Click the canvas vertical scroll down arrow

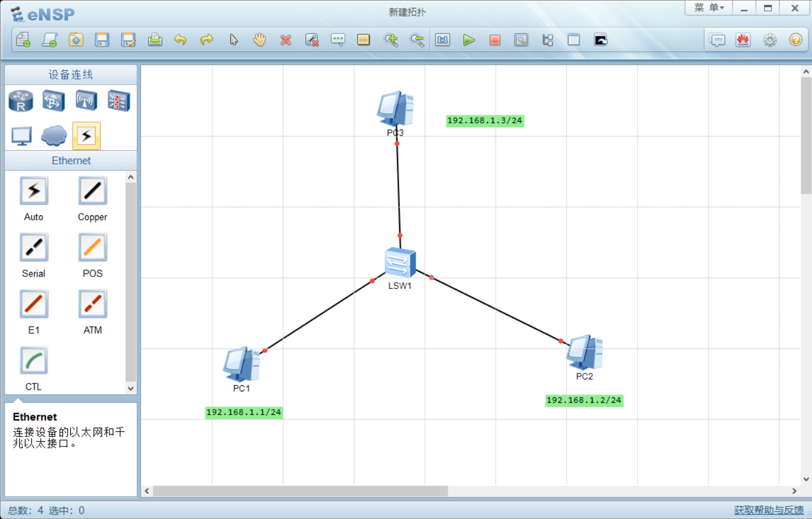pos(806,479)
